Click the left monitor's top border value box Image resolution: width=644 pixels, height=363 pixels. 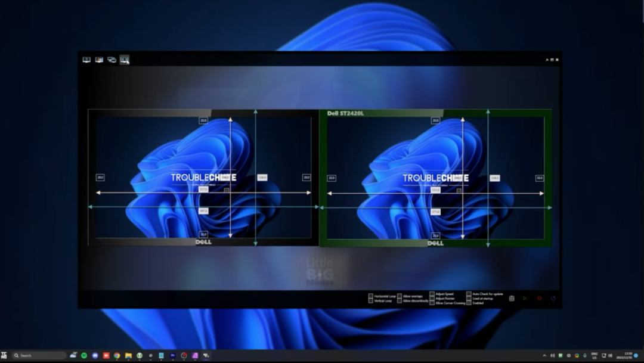(x=203, y=120)
